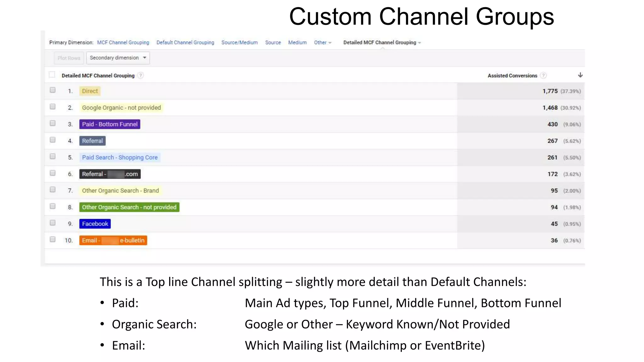Open Google Organic - not provided channel
This screenshot has width=644, height=362.
point(121,108)
